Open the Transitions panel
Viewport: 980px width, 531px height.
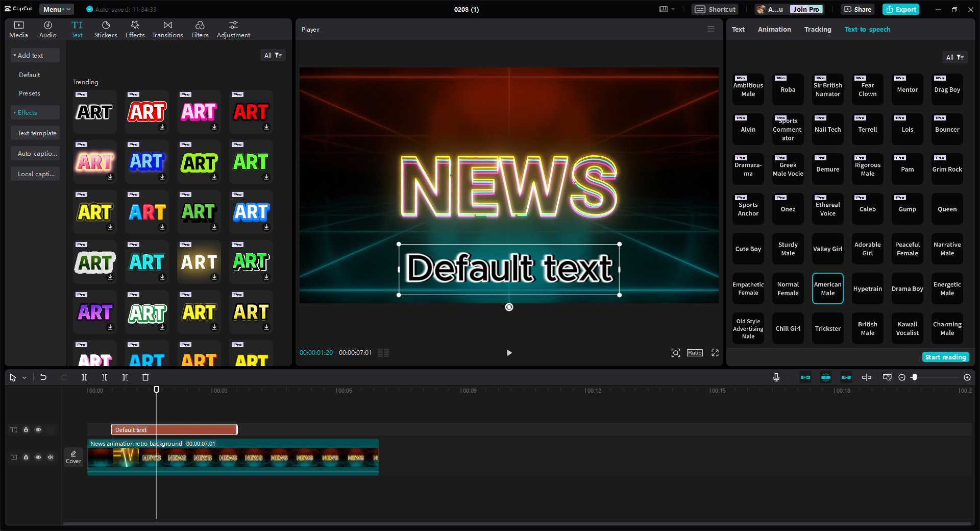click(x=167, y=29)
